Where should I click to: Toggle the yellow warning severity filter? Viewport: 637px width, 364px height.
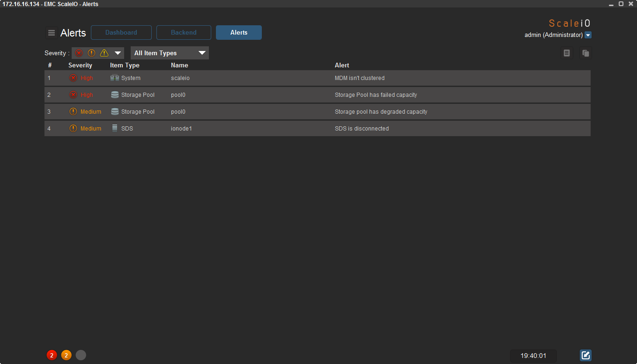pyautogui.click(x=104, y=53)
